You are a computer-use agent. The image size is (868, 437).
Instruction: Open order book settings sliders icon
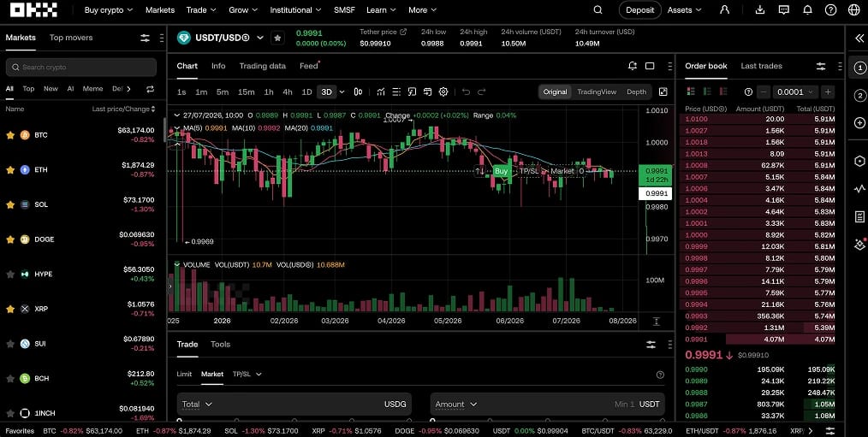pos(821,67)
